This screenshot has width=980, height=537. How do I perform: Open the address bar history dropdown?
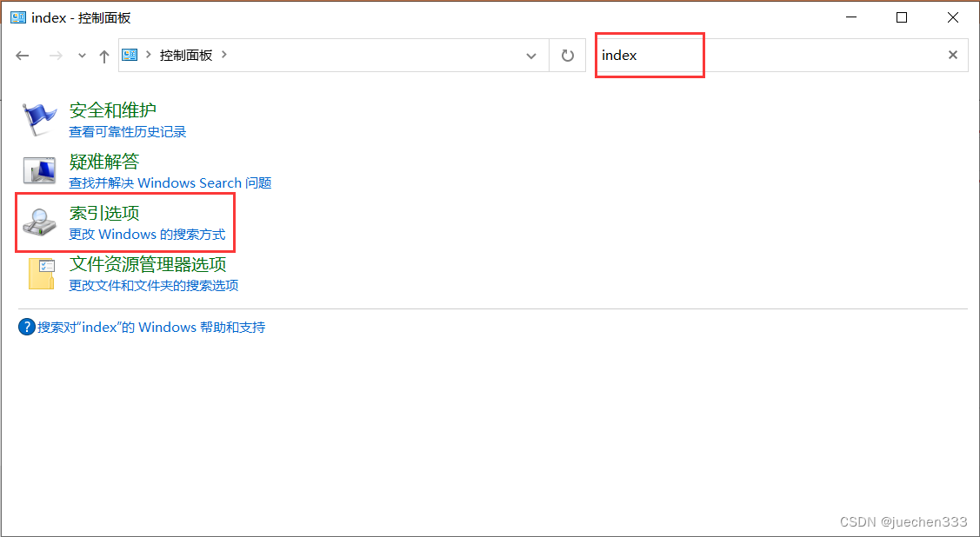coord(531,56)
